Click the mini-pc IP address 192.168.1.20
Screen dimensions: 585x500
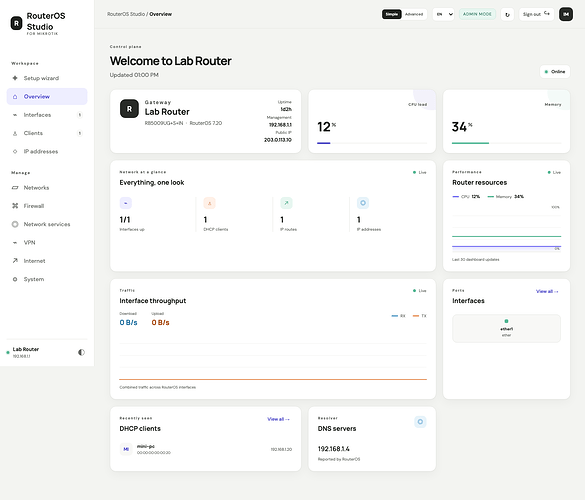point(281,449)
